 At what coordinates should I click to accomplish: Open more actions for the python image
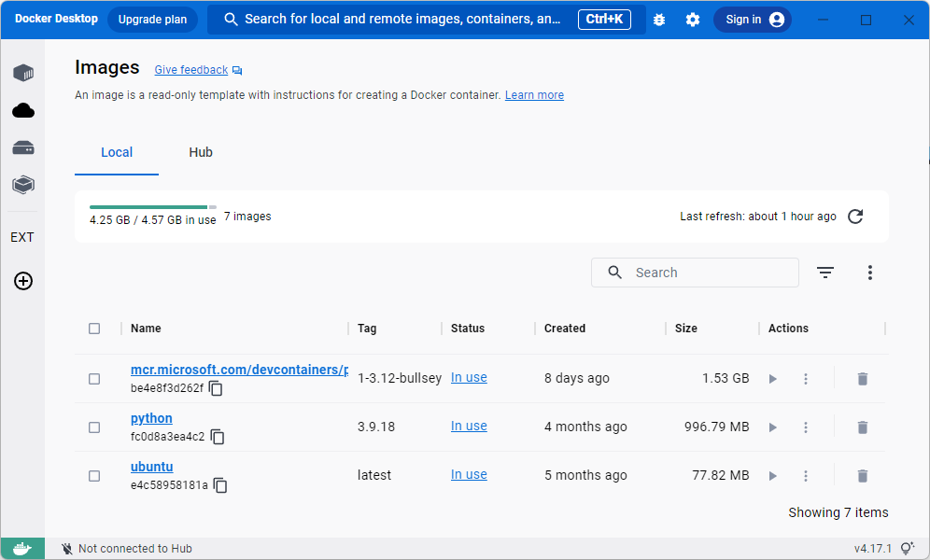pos(806,427)
